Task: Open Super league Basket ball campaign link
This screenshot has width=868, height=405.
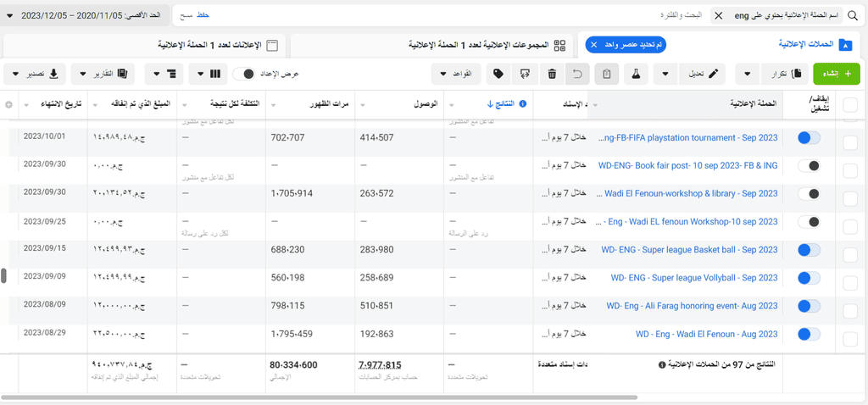Action: click(690, 250)
